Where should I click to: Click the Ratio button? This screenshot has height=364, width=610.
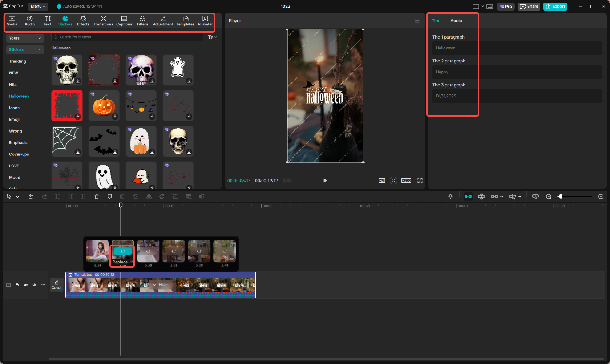pos(406,181)
